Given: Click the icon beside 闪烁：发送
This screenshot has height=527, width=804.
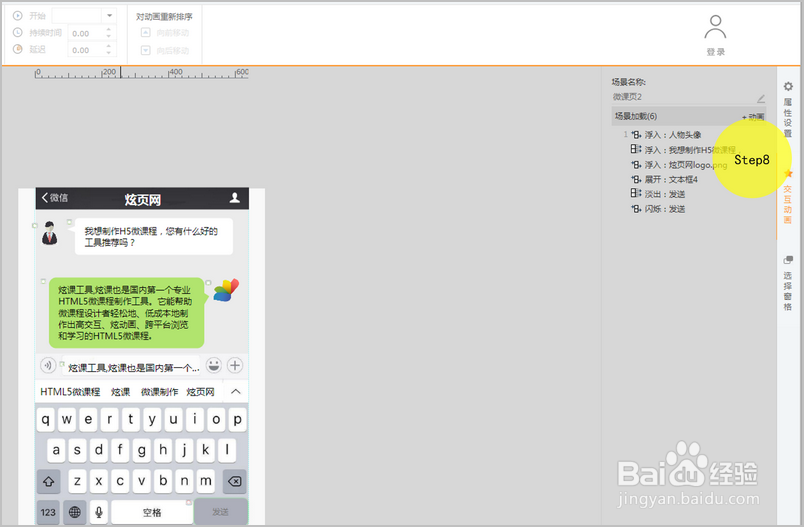Looking at the screenshot, I should click(x=636, y=209).
